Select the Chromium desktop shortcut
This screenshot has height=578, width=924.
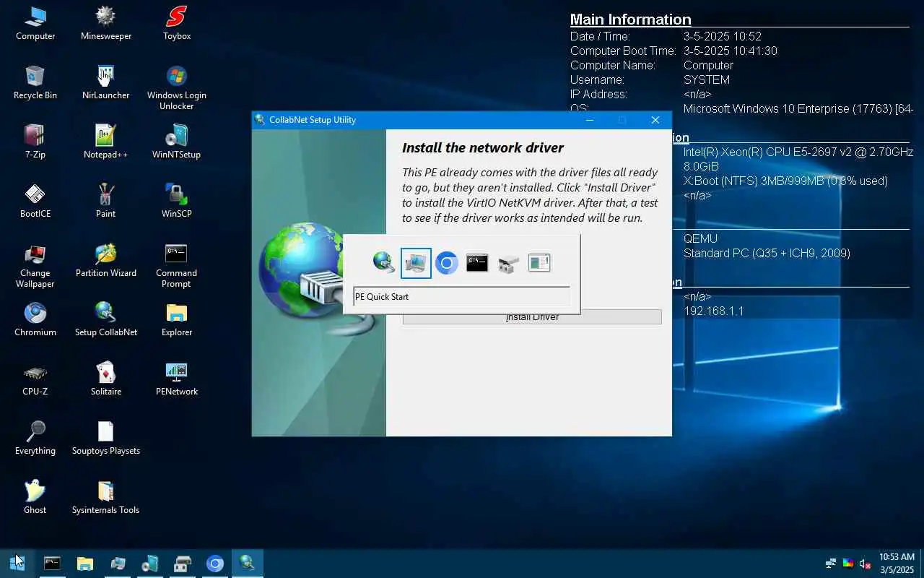click(35, 319)
